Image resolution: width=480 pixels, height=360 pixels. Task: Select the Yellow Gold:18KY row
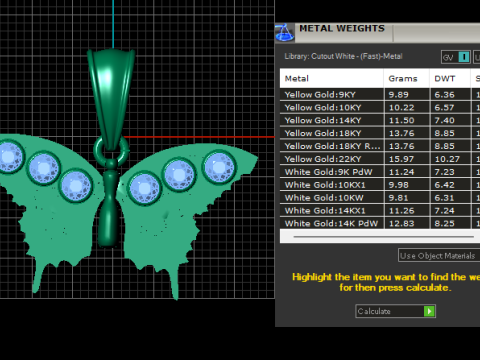tap(380, 133)
